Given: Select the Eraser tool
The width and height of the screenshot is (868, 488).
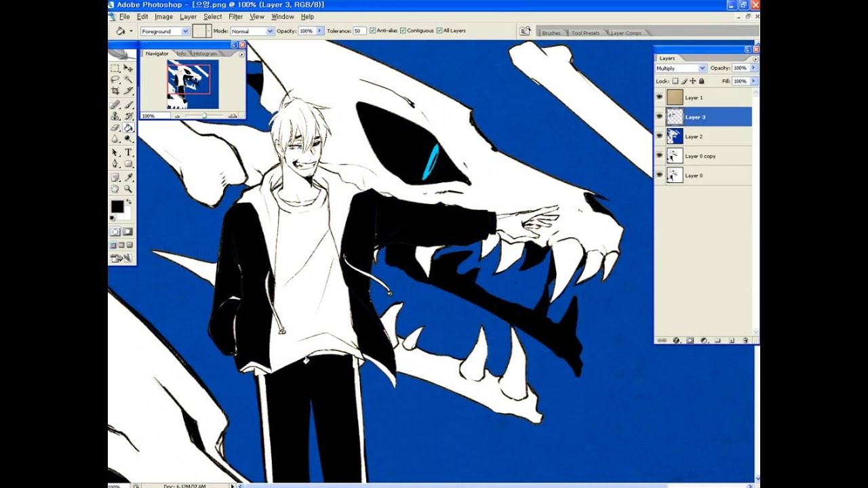Looking at the screenshot, I should pyautogui.click(x=115, y=127).
